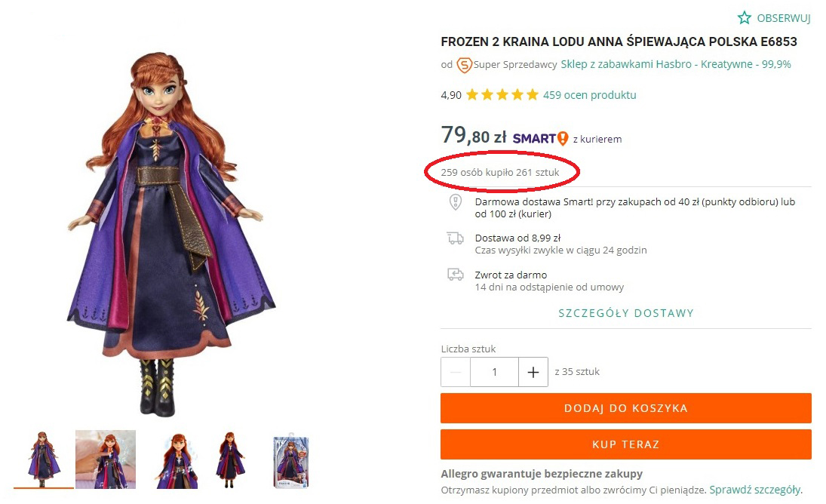
Task: Show SZCZEGÓŁY DOSTAWY details
Action: (x=626, y=312)
